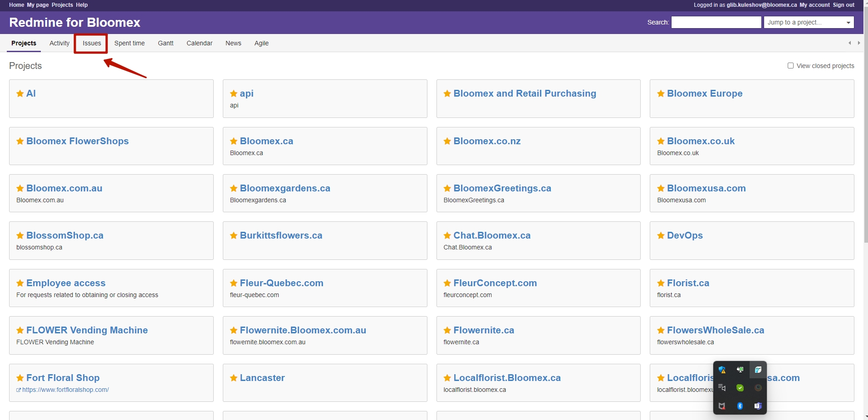Focus the Search input field
This screenshot has width=868, height=420.
[716, 22]
